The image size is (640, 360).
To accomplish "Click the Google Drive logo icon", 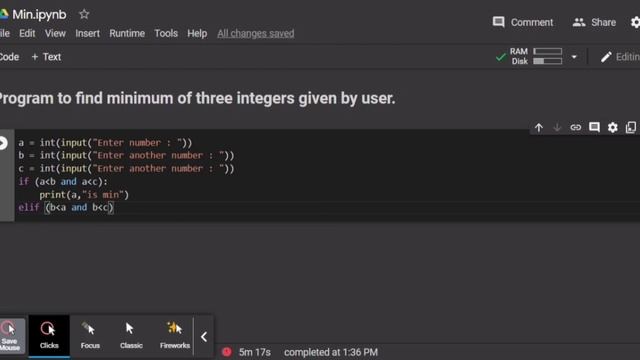I will [x=4, y=14].
